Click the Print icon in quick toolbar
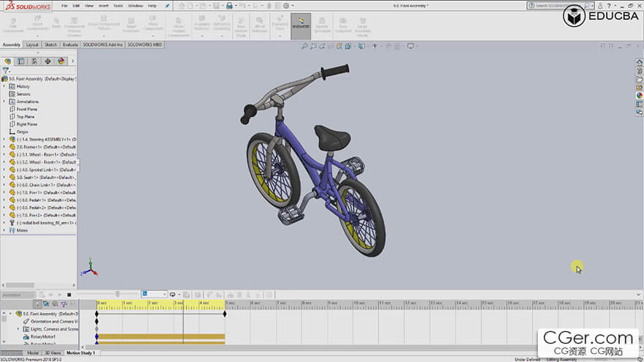Image resolution: width=644 pixels, height=362 pixels. [x=230, y=6]
